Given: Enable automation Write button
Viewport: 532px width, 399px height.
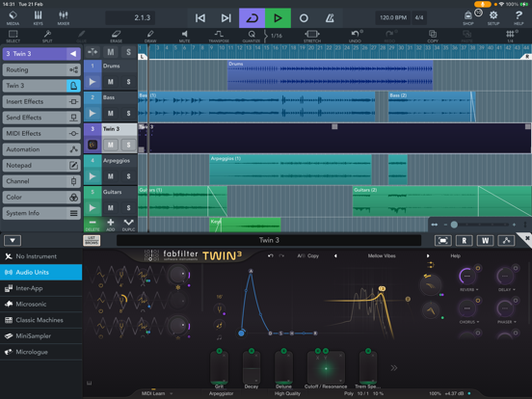Looking at the screenshot, I should 485,241.
